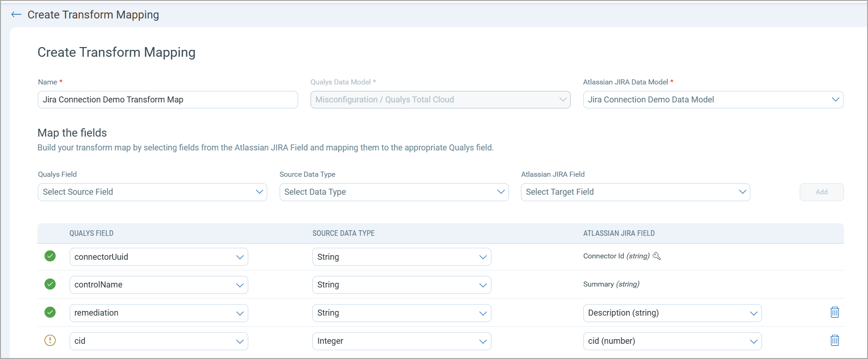This screenshot has width=868, height=359.
Task: Click the key icon beside Connector Id
Action: click(x=657, y=256)
